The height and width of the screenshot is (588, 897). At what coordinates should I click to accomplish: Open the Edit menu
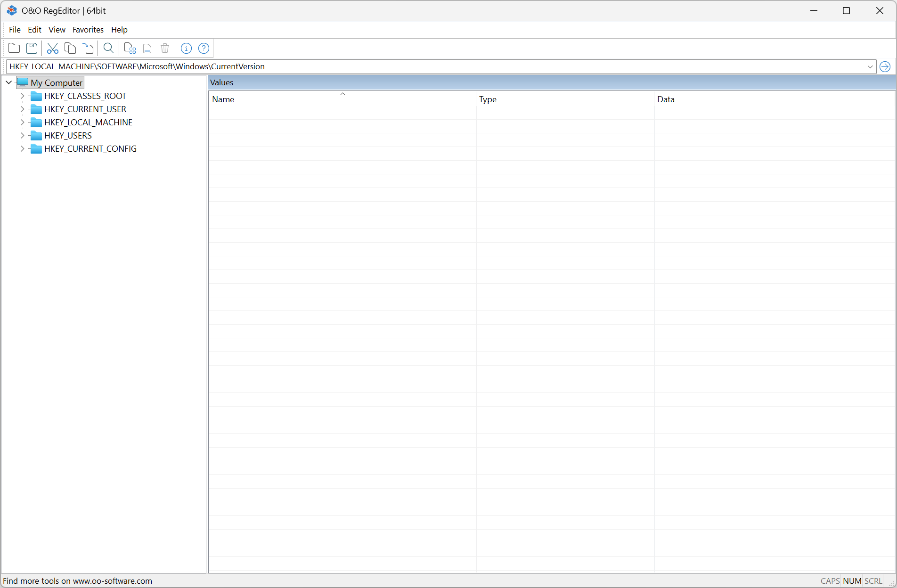click(x=34, y=30)
